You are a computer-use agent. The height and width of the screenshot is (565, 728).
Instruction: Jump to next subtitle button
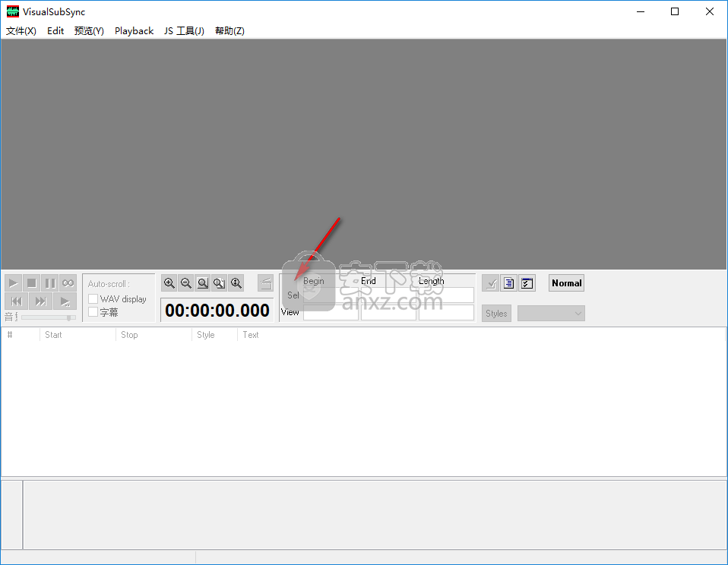coord(40,301)
